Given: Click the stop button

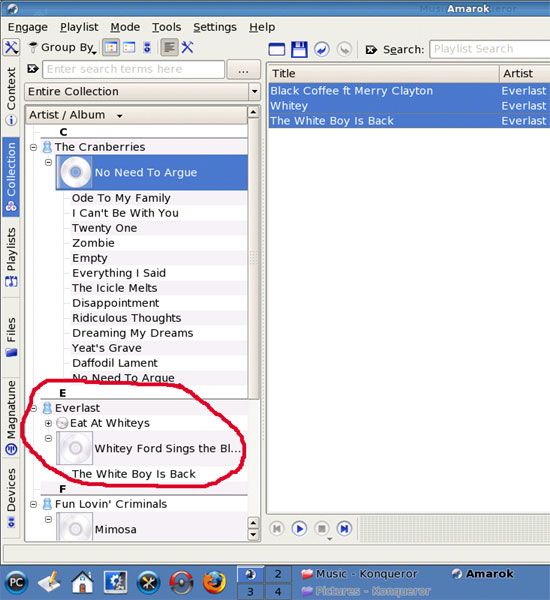Looking at the screenshot, I should click(x=322, y=528).
